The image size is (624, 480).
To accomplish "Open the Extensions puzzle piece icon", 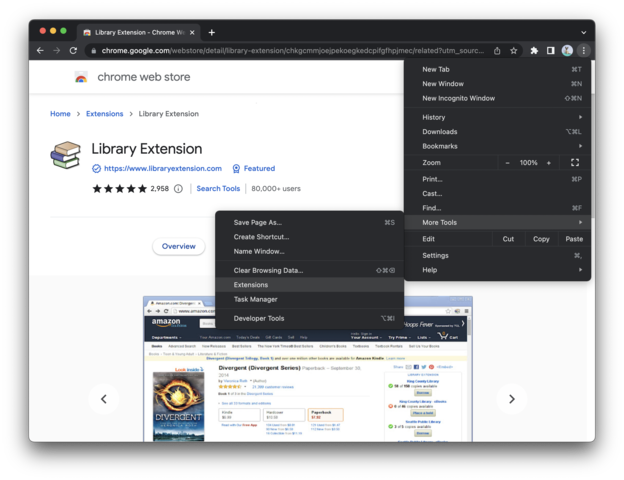I will click(x=534, y=51).
